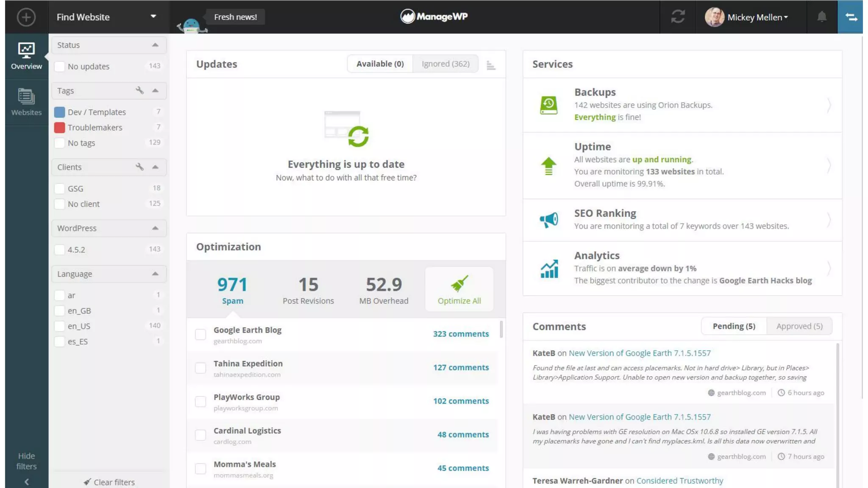Toggle the blue right panel switch icon
The width and height of the screenshot is (868, 488).
pos(851,17)
